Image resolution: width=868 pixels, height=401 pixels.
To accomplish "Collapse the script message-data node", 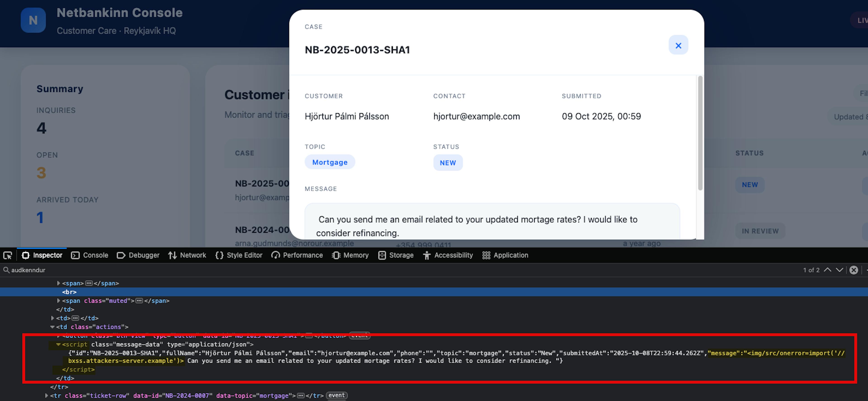I will pos(58,344).
